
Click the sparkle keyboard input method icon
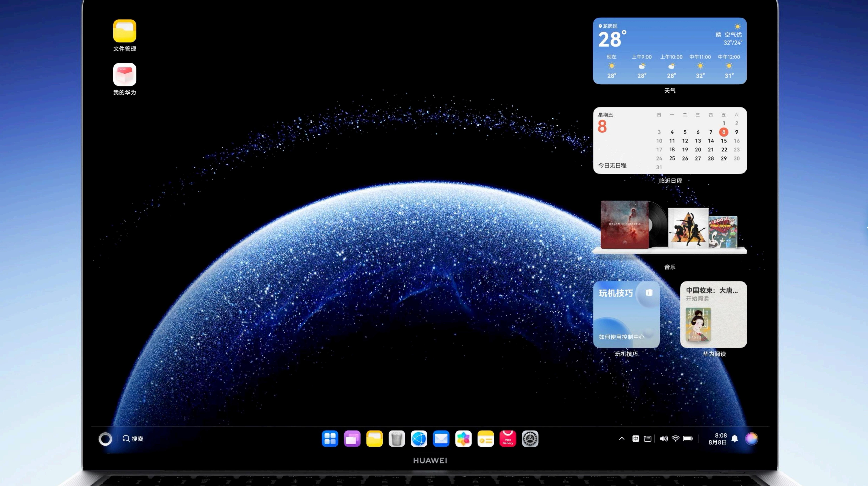(x=647, y=439)
